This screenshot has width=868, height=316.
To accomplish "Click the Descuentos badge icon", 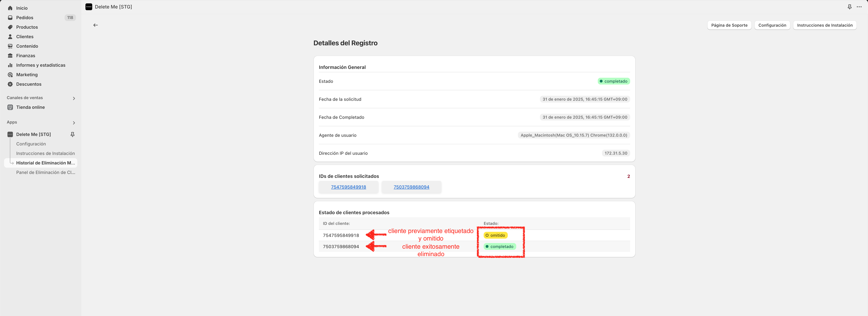I will point(10,84).
